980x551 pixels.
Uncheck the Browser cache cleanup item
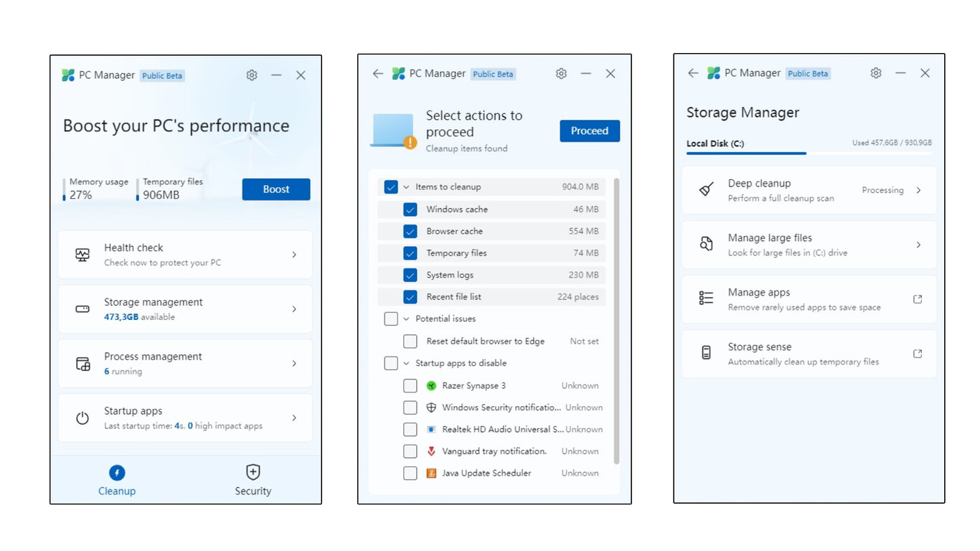click(410, 231)
